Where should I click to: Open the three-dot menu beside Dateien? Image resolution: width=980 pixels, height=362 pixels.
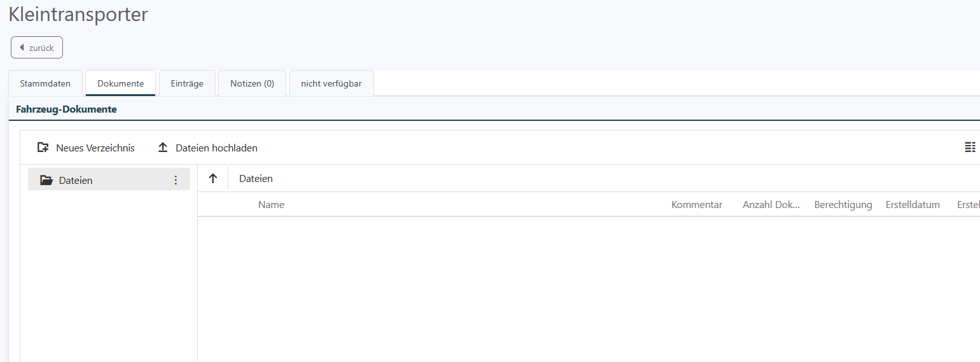pos(176,181)
